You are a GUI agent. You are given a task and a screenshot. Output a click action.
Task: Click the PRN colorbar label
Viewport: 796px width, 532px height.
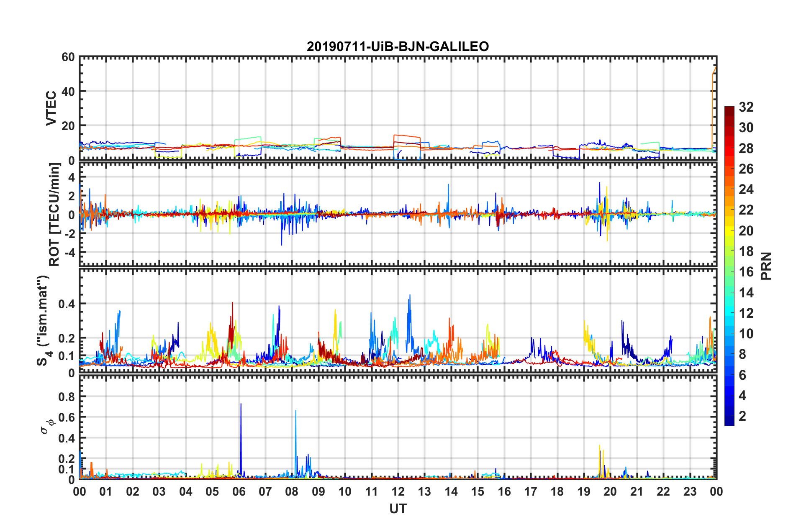click(766, 266)
